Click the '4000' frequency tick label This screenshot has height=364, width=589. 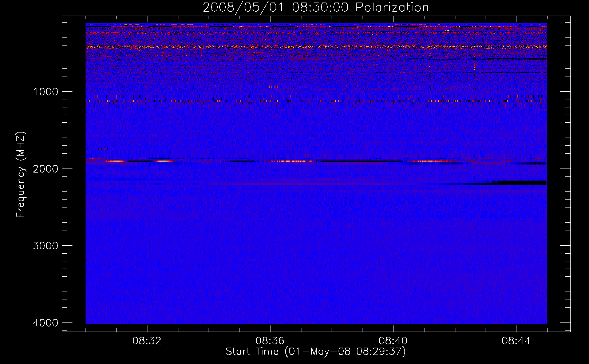(46, 323)
